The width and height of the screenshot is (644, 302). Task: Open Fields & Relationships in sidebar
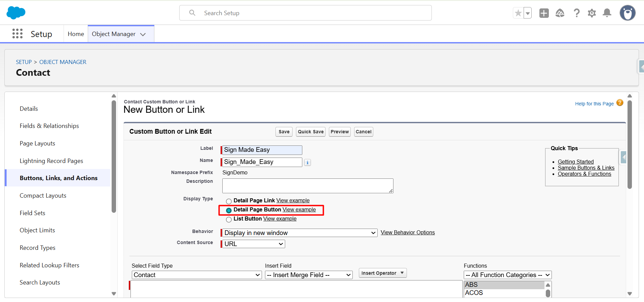tap(49, 126)
